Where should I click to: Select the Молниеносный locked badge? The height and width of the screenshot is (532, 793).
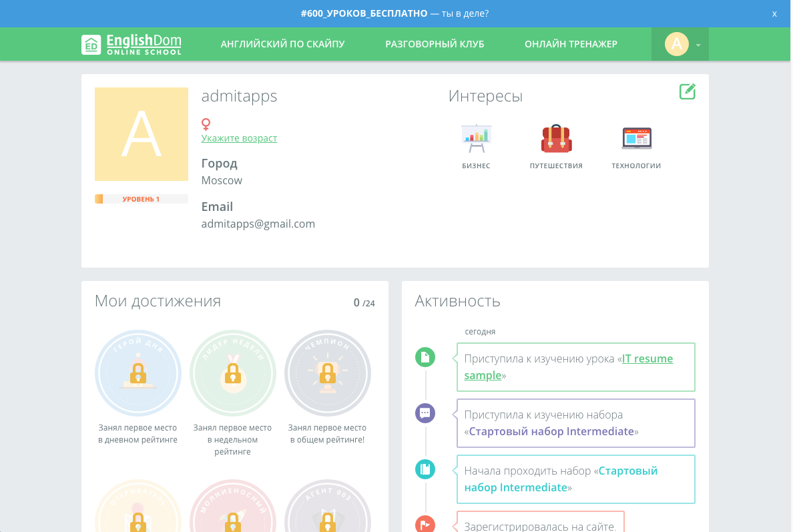point(233,506)
